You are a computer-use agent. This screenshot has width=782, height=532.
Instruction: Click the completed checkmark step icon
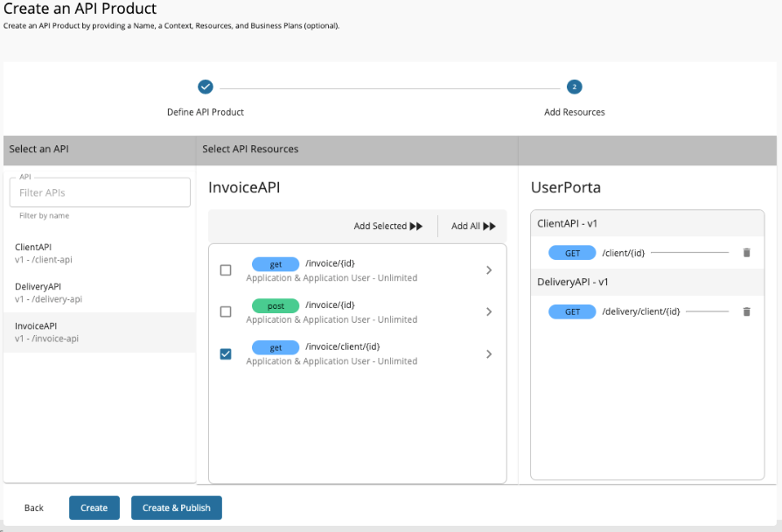pos(205,87)
